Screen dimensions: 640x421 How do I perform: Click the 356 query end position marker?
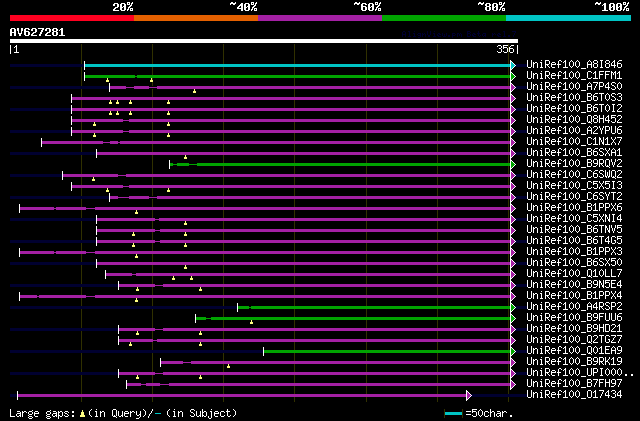coord(505,49)
